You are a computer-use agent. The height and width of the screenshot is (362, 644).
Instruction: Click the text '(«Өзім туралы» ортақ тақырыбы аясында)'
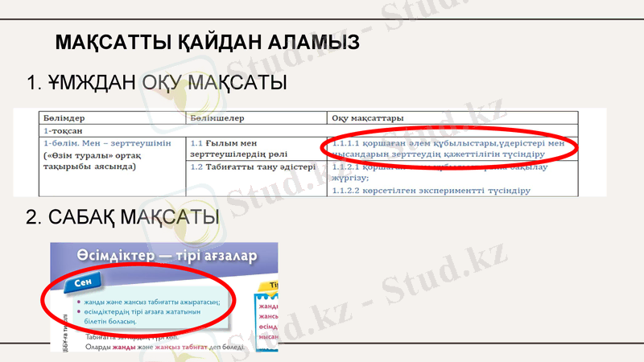click(93, 161)
